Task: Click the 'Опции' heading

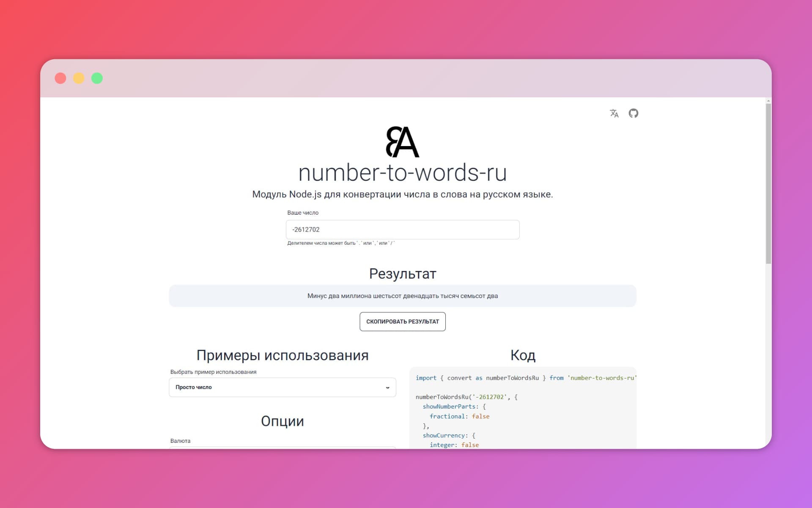Action: coord(283,421)
